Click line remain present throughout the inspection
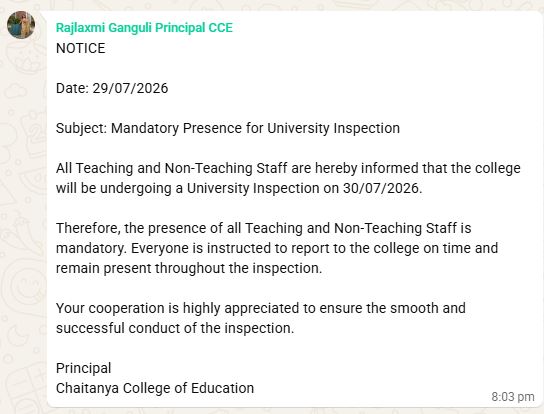This screenshot has height=414, width=544. [189, 268]
